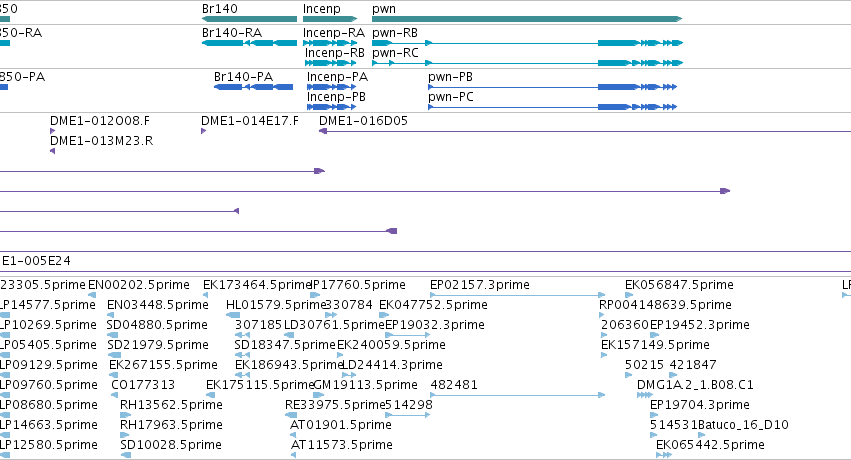Select the EK056847.5prime label
Viewport: 851px width, 460px height.
679,285
